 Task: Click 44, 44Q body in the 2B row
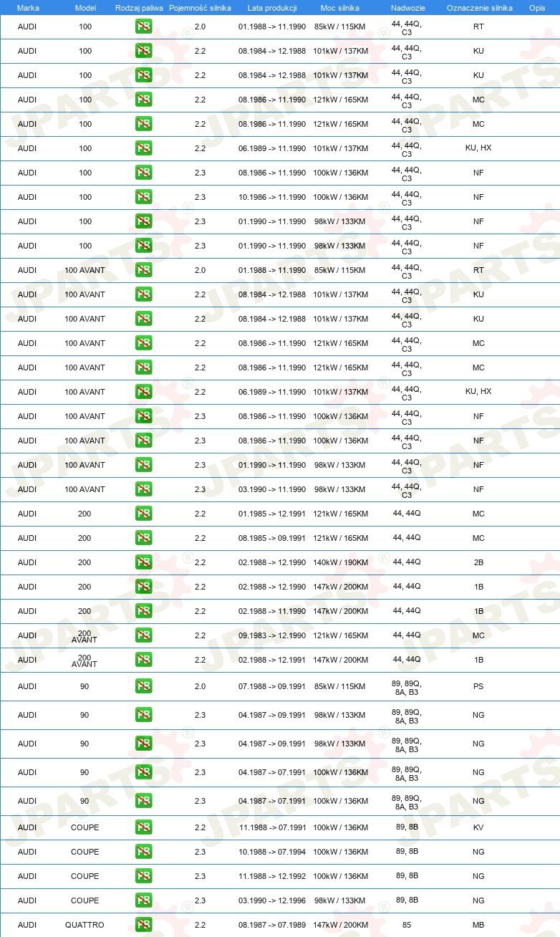[x=407, y=562]
